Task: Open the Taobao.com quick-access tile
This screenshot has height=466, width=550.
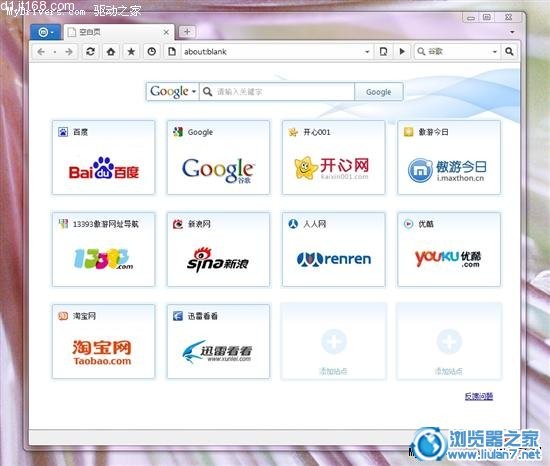Action: tap(103, 341)
